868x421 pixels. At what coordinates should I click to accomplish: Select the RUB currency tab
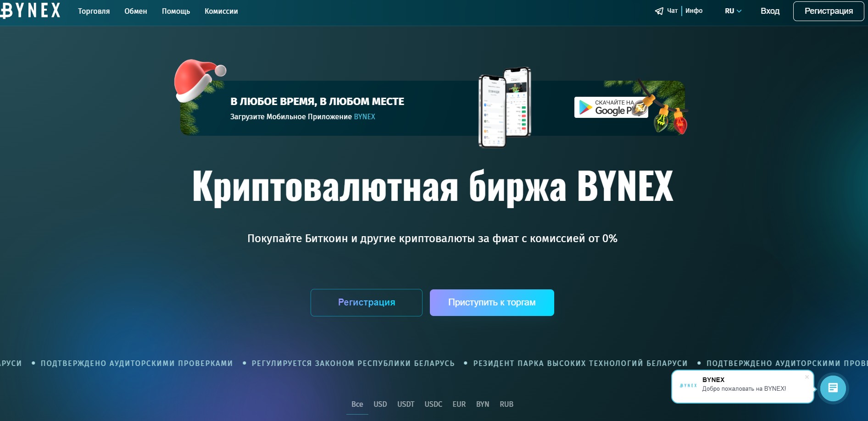point(506,404)
